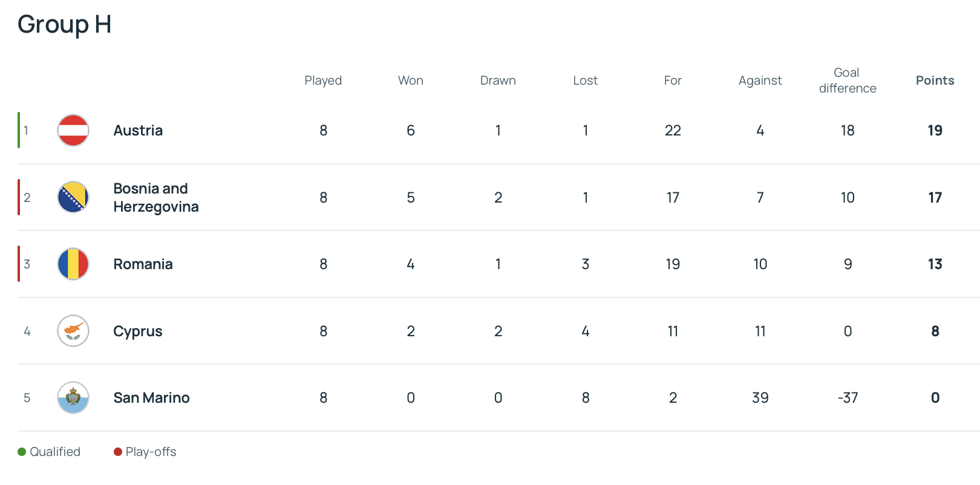Click the Won column header

point(411,80)
